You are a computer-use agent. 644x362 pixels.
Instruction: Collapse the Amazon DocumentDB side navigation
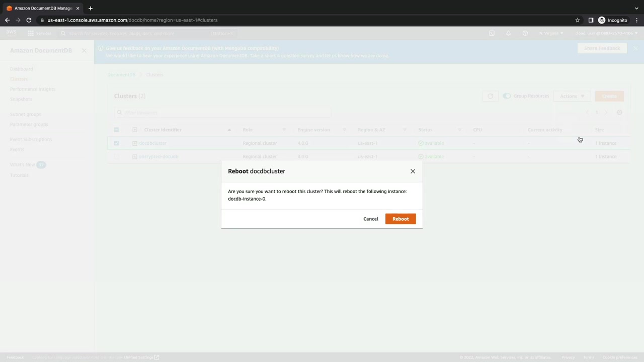tap(84, 51)
